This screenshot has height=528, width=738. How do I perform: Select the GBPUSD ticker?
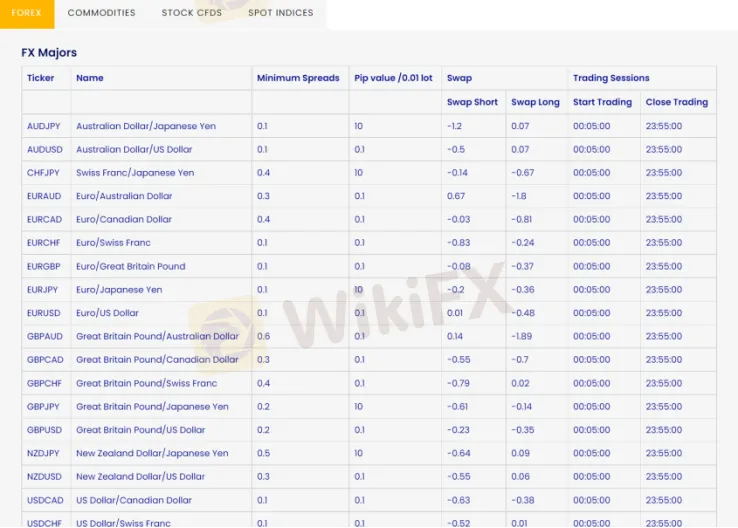click(x=44, y=430)
